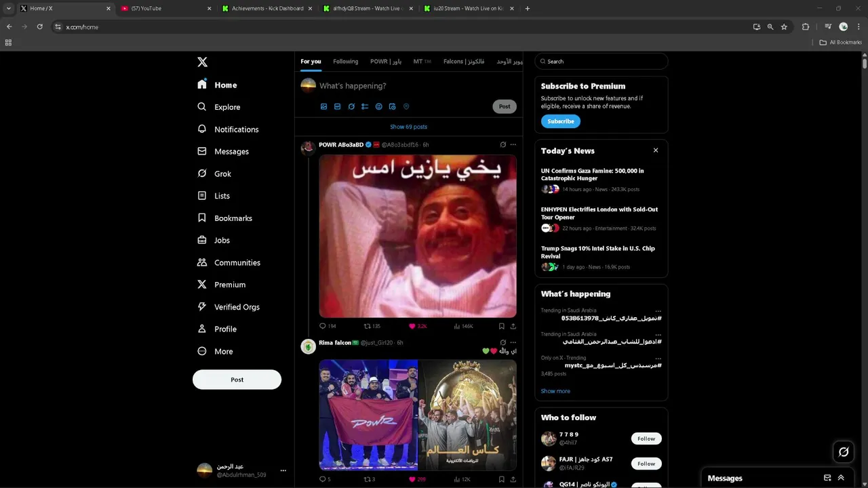Click the add media image icon in composer
This screenshot has height=488, width=868.
(x=323, y=106)
